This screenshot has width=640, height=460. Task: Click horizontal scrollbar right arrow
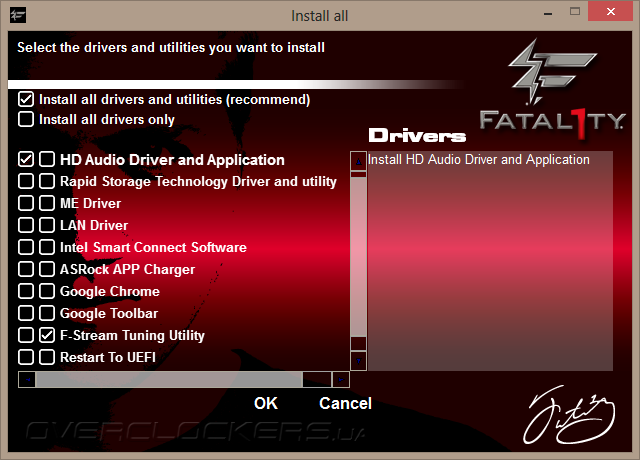click(x=341, y=380)
